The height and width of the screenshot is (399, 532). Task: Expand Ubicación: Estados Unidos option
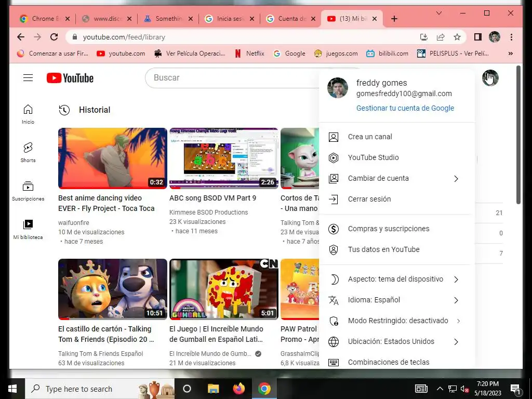click(x=396, y=341)
